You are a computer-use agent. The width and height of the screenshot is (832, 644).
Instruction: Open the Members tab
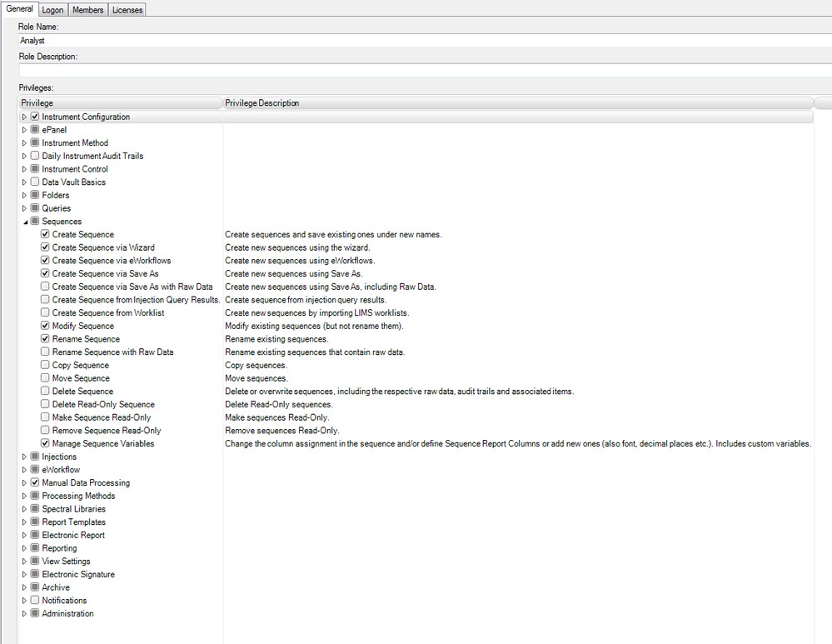coord(87,10)
